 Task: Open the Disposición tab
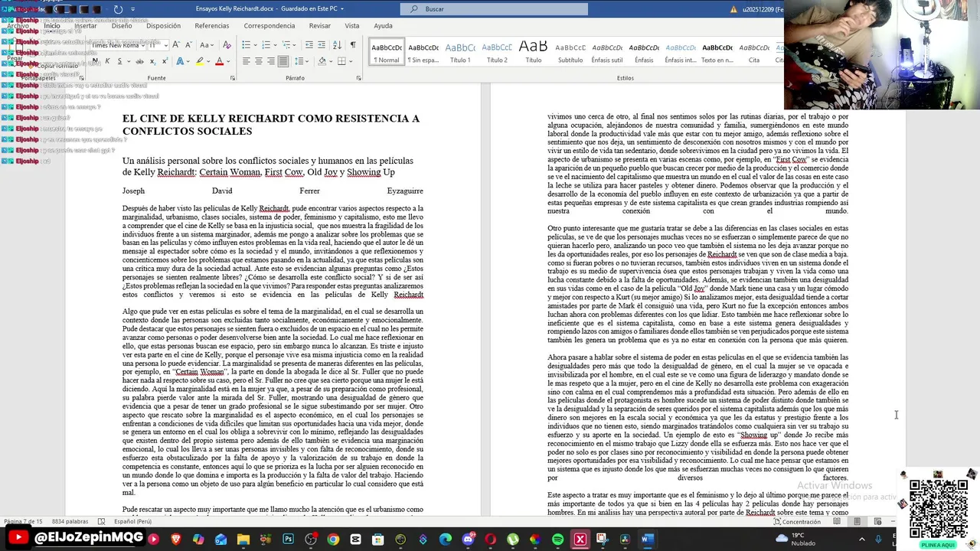pos(163,25)
